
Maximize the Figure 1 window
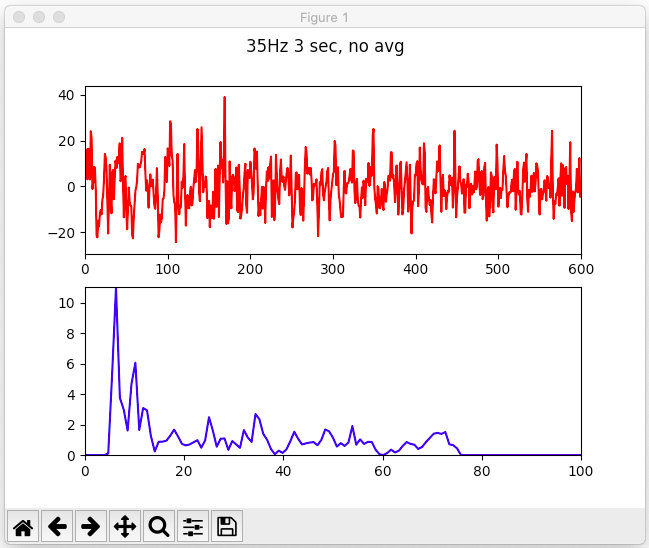59,17
